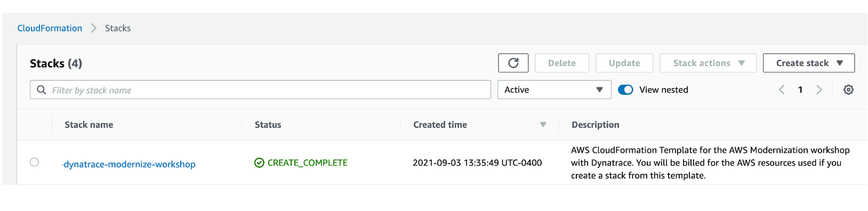Go to previous page arrow

point(782,90)
